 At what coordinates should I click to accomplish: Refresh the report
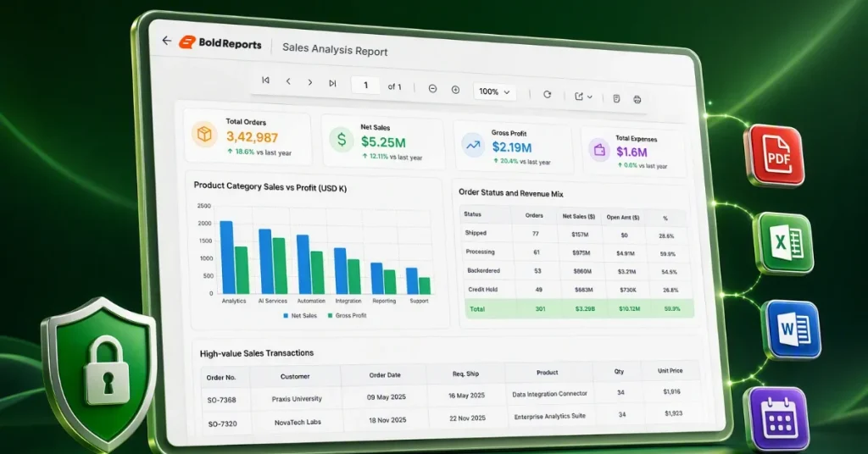(547, 95)
